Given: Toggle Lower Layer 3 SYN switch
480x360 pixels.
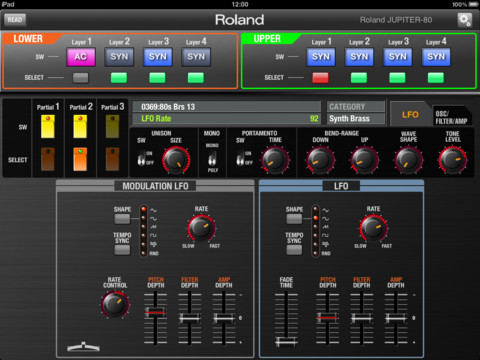Looking at the screenshot, I should [x=158, y=57].
